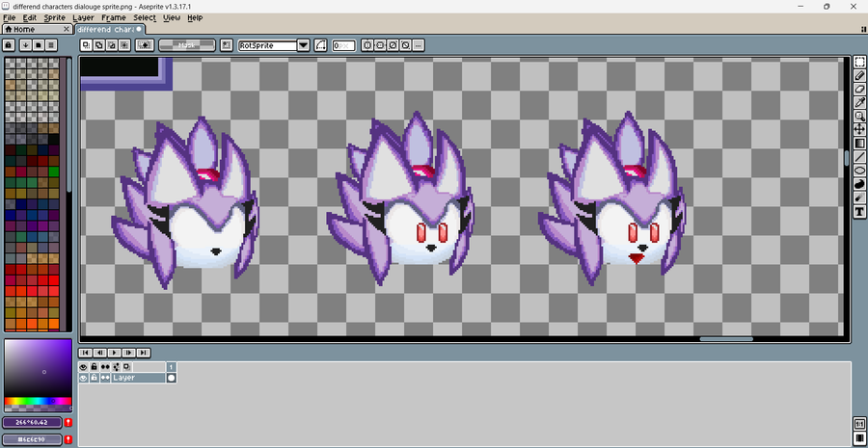
Task: Go to the previous frame
Action: 100,353
